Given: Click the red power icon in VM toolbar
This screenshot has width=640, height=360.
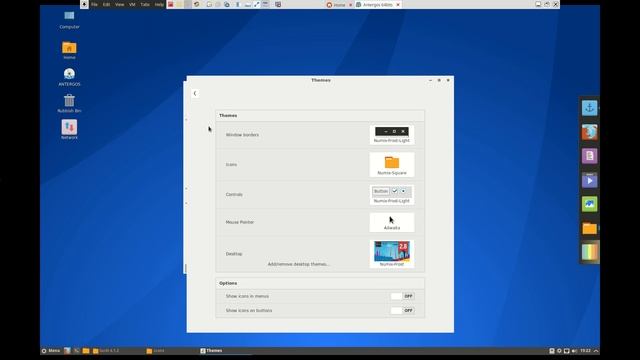Looking at the screenshot, I should [171, 4].
